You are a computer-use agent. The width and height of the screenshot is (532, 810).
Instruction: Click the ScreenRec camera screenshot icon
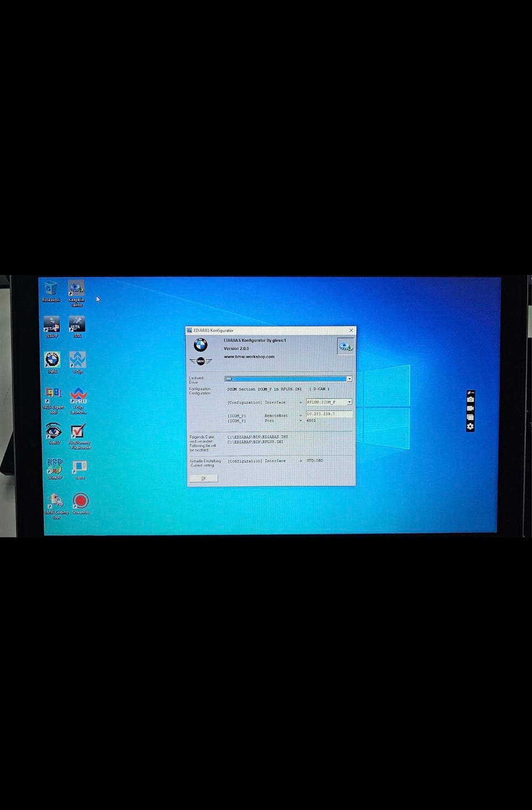point(470,399)
